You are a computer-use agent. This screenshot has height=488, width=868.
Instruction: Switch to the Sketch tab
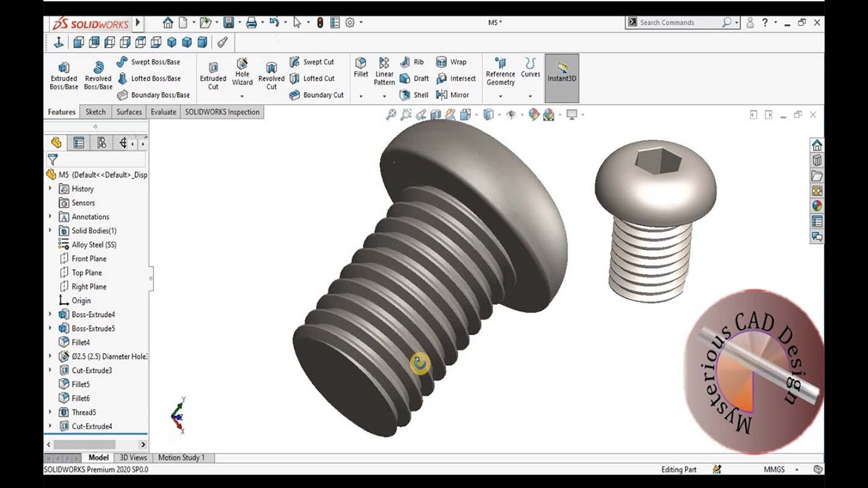click(95, 112)
